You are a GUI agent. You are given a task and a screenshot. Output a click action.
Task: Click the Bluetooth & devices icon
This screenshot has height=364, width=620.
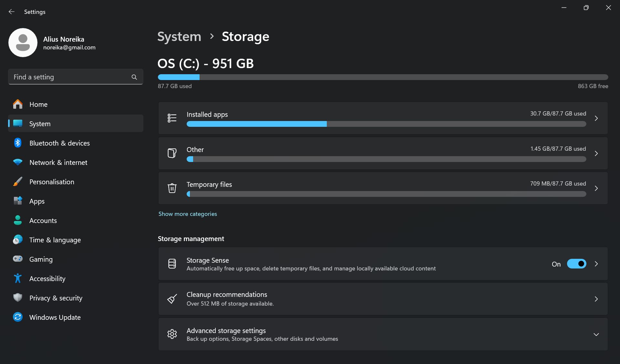pos(18,143)
